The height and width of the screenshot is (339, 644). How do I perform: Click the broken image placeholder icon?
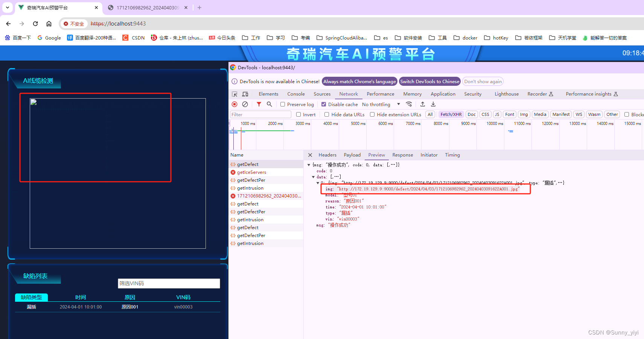[33, 102]
